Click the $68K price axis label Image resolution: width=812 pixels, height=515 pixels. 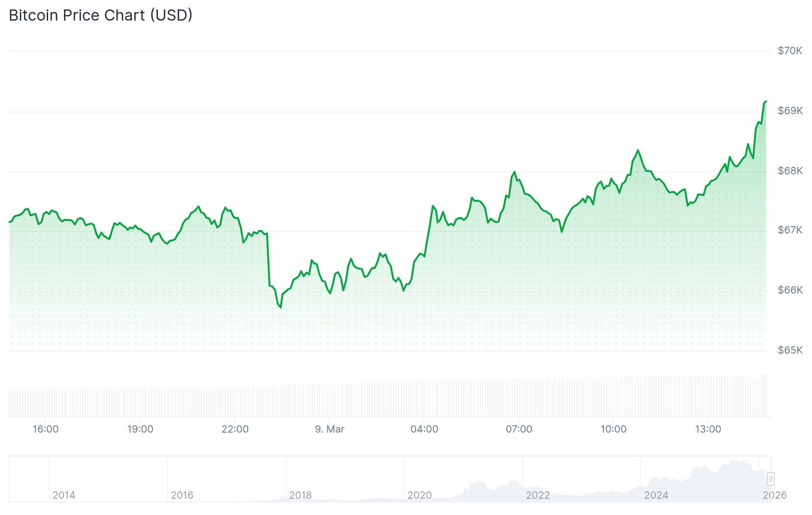point(790,171)
